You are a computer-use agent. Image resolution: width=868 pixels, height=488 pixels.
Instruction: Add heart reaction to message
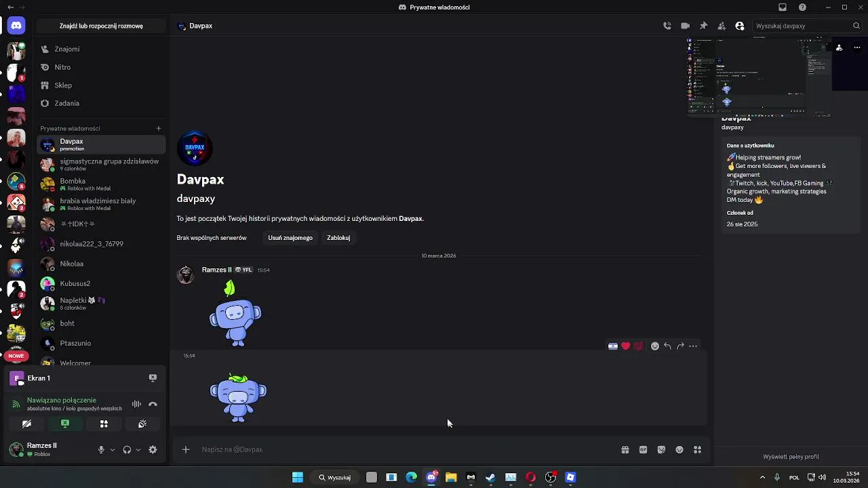click(x=625, y=346)
